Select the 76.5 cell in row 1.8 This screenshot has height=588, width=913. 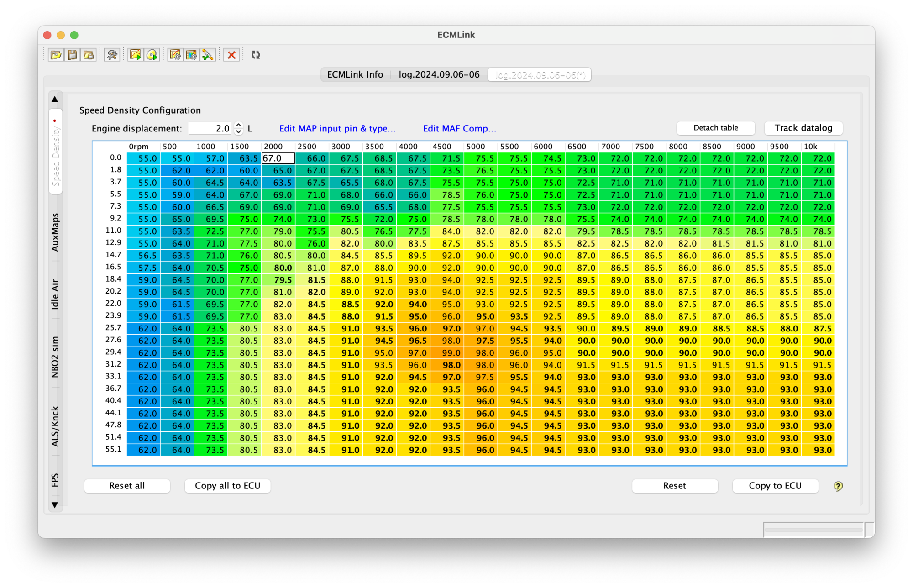tap(480, 171)
